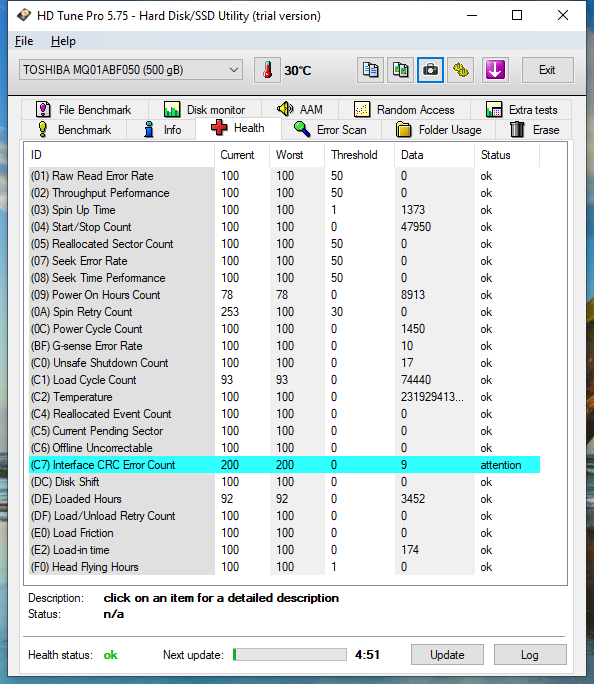The height and width of the screenshot is (684, 594).
Task: Click the copy text to clipboard icon
Action: coord(370,70)
